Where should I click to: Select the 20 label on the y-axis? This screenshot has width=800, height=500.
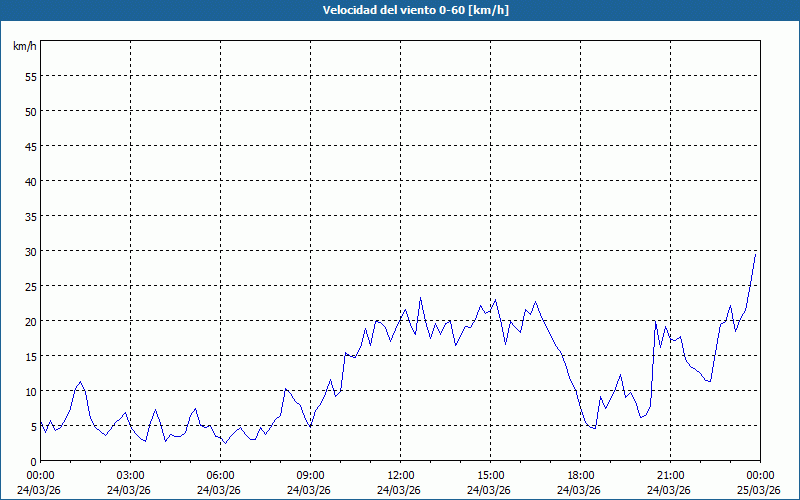tap(30, 321)
